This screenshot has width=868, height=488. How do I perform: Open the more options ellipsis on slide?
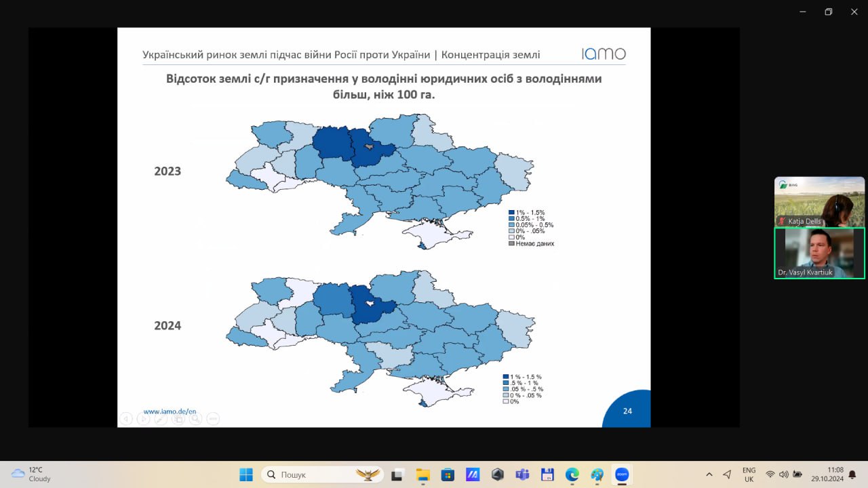pyautogui.click(x=213, y=419)
